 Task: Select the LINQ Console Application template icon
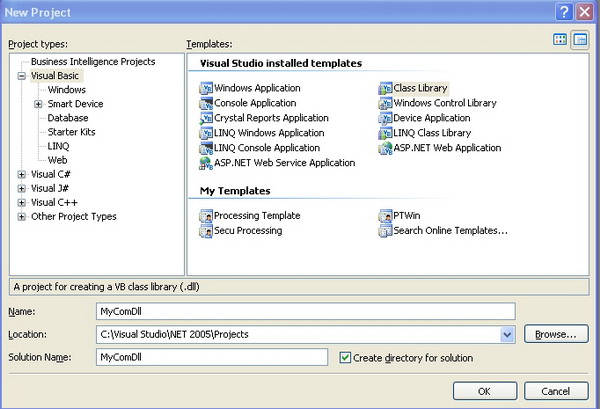tap(206, 148)
